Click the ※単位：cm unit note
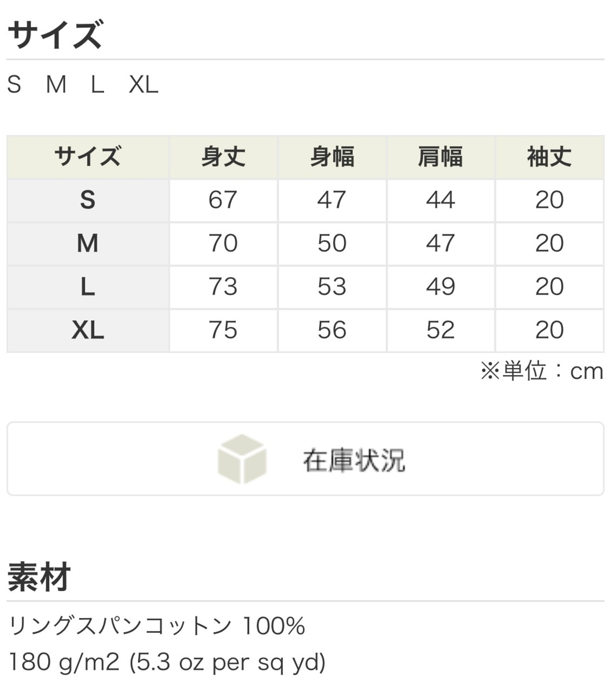Image resolution: width=616 pixels, height=681 pixels. [541, 371]
